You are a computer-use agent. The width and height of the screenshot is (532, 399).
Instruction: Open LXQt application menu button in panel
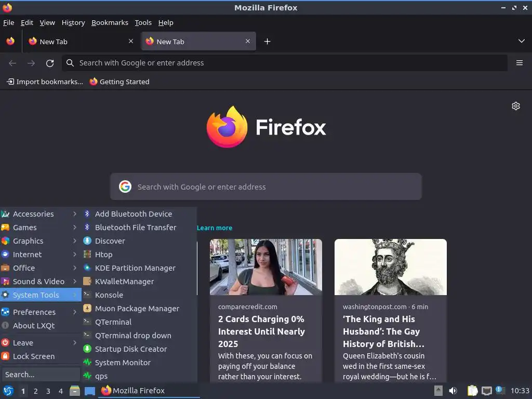coord(8,391)
